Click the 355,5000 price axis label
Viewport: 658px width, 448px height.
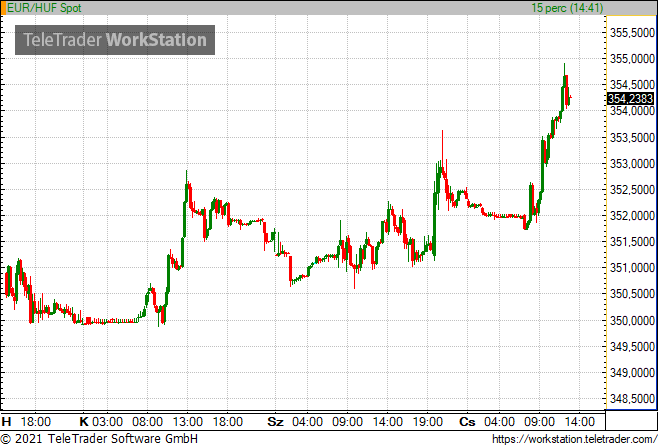pos(632,33)
